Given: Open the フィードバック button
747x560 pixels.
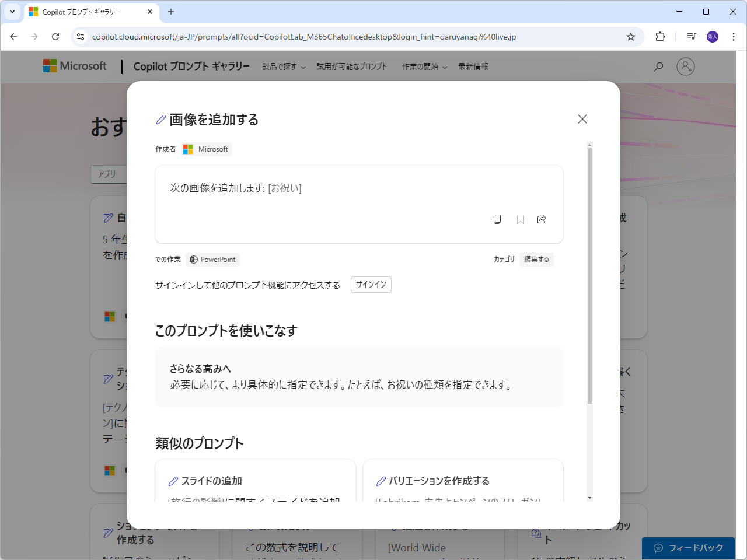Looking at the screenshot, I should pyautogui.click(x=689, y=548).
